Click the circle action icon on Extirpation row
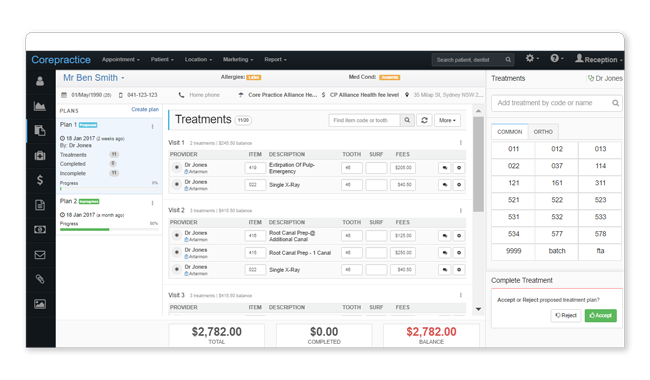 [459, 168]
